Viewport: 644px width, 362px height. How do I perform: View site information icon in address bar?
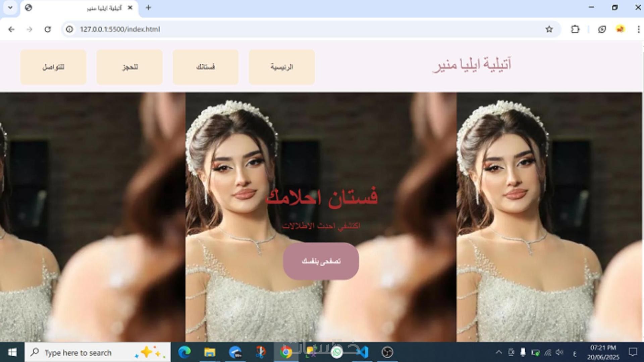[x=69, y=29]
